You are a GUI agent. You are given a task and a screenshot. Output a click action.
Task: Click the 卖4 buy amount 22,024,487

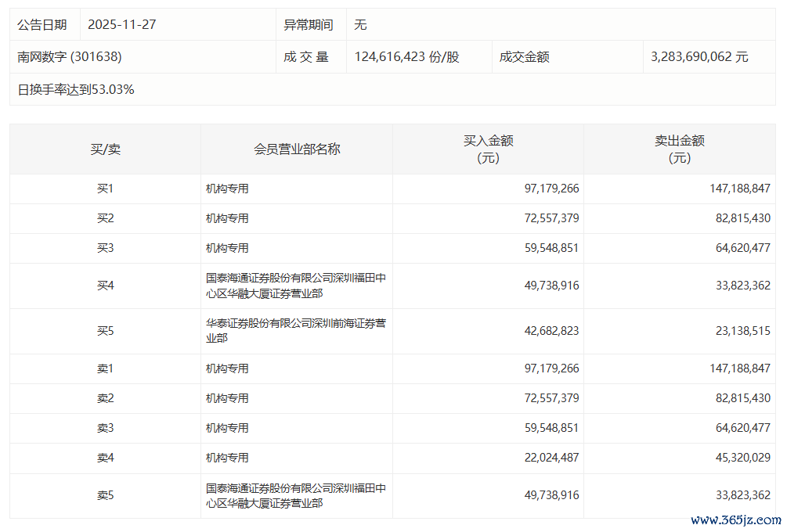pos(551,458)
